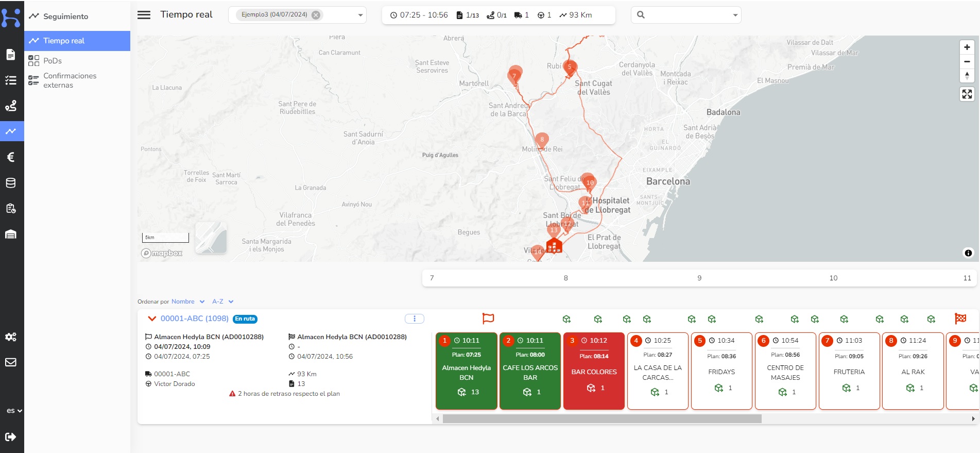Open the route planning sidebar icon
The width and height of the screenshot is (980, 453).
pos(11,106)
